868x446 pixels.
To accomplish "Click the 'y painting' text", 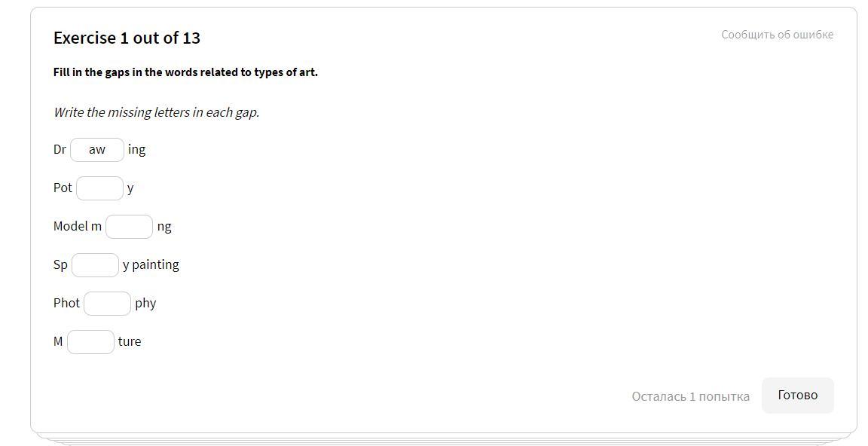I will pyautogui.click(x=151, y=265).
